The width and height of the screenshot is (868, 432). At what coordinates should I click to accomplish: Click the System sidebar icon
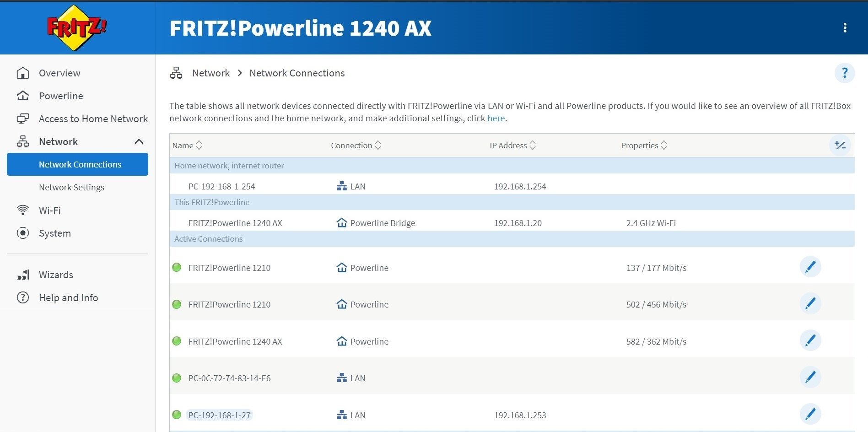(23, 233)
